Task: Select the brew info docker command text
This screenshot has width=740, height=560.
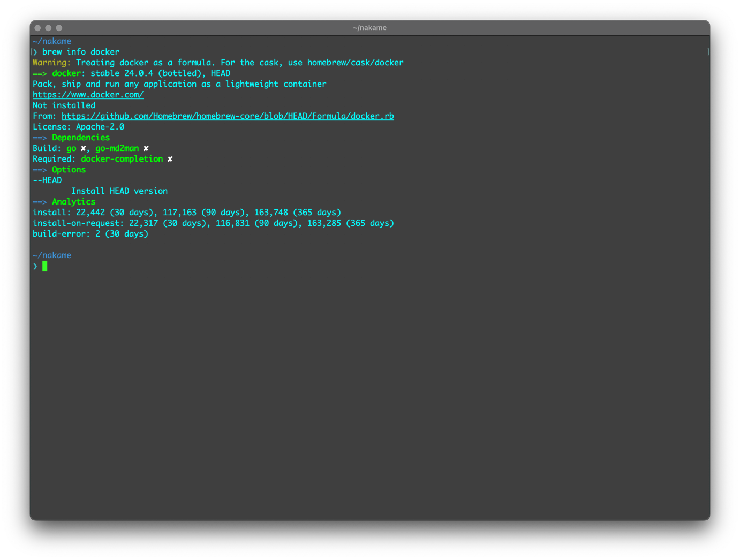Action: (x=80, y=52)
